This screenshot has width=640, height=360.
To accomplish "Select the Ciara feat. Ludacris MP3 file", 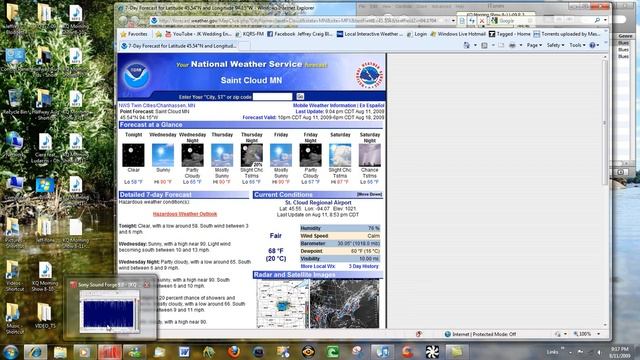I will coord(45,148).
